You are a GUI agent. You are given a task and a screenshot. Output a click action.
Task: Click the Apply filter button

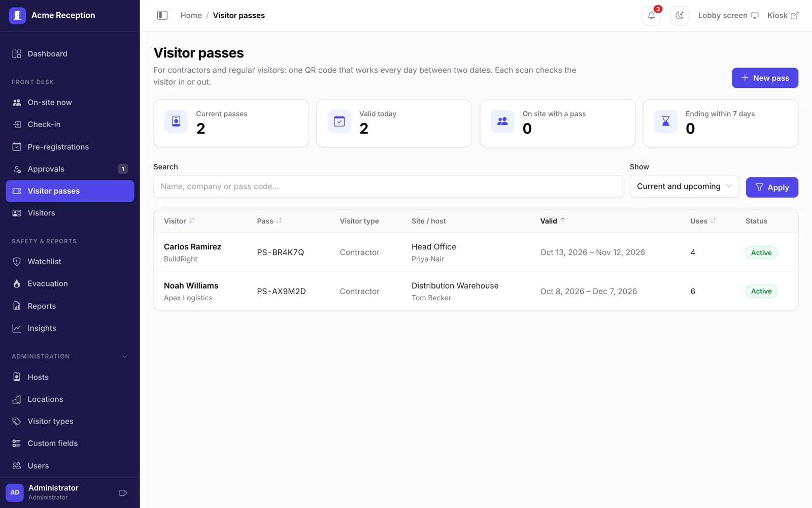(x=772, y=187)
